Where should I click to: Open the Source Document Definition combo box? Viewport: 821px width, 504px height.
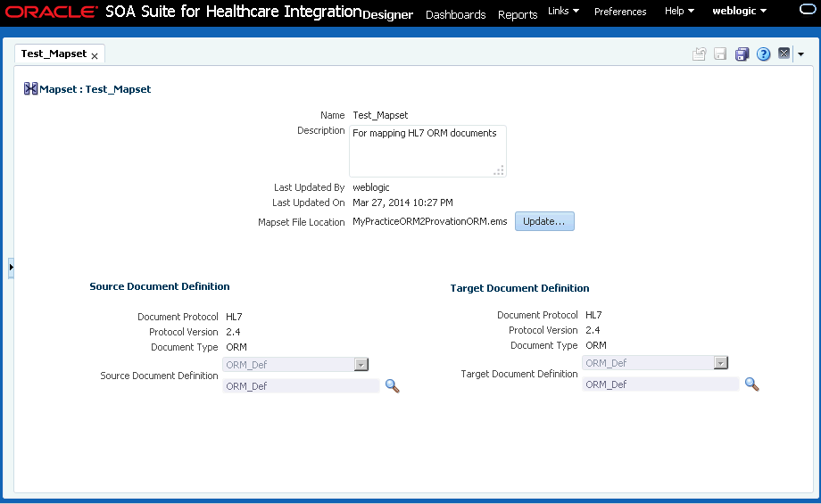296,364
